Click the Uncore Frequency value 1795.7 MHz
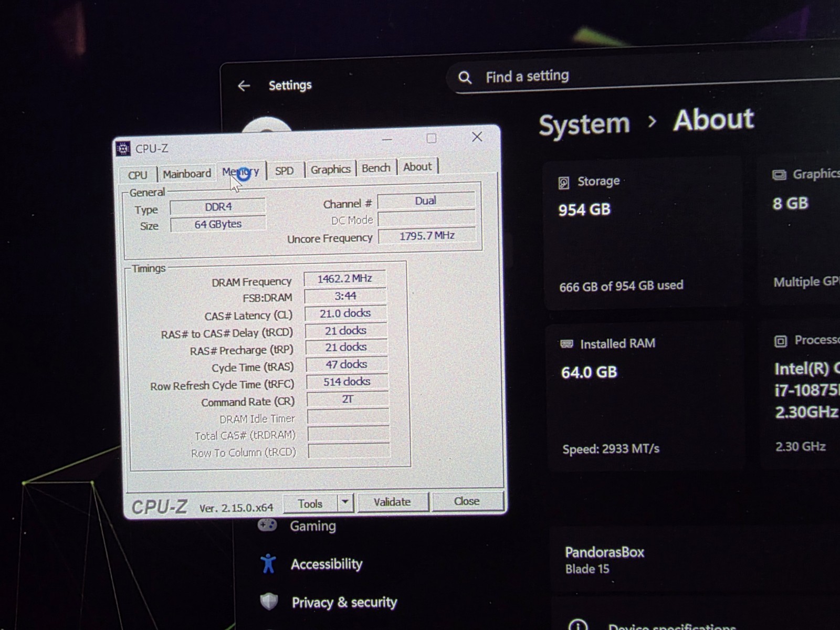840x630 pixels. click(x=427, y=236)
